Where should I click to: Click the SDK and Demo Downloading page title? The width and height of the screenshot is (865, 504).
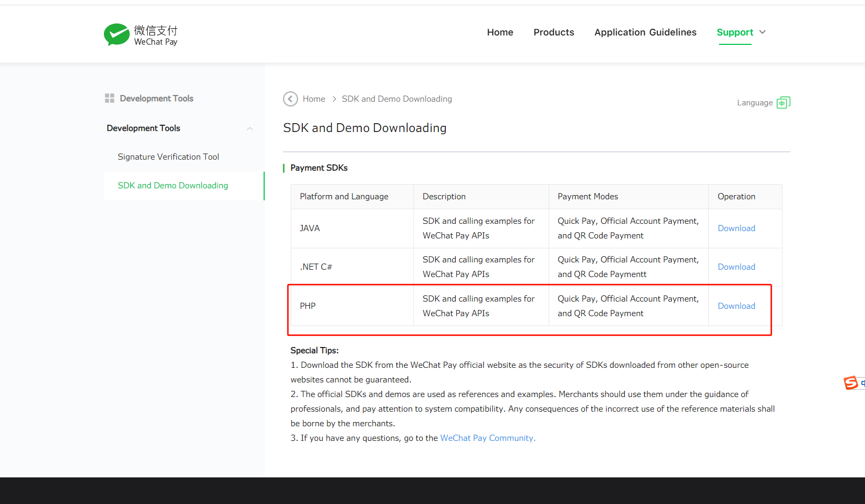point(365,128)
